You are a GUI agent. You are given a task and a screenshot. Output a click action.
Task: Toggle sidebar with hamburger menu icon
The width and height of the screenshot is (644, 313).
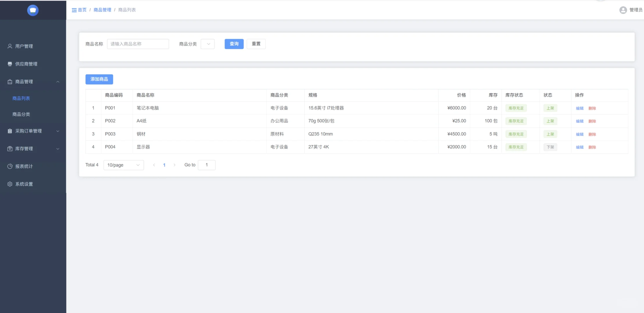coord(74,10)
